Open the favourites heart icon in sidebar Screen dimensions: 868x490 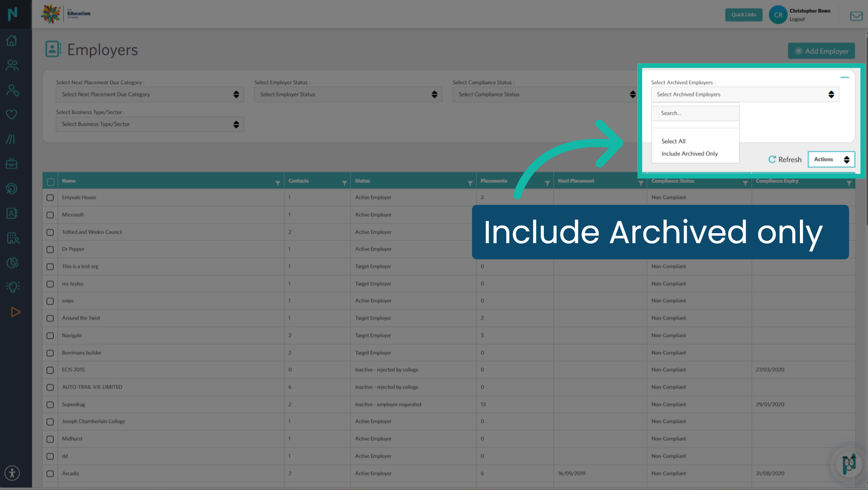[x=11, y=114]
